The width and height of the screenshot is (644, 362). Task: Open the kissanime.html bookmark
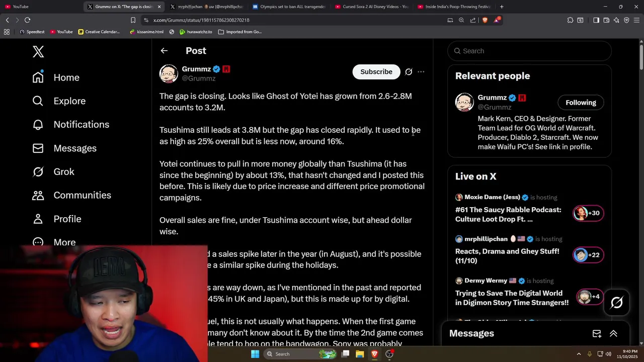146,32
